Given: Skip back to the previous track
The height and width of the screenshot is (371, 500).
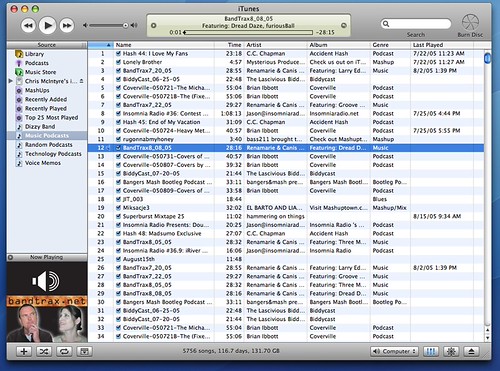Looking at the screenshot, I should 28,25.
